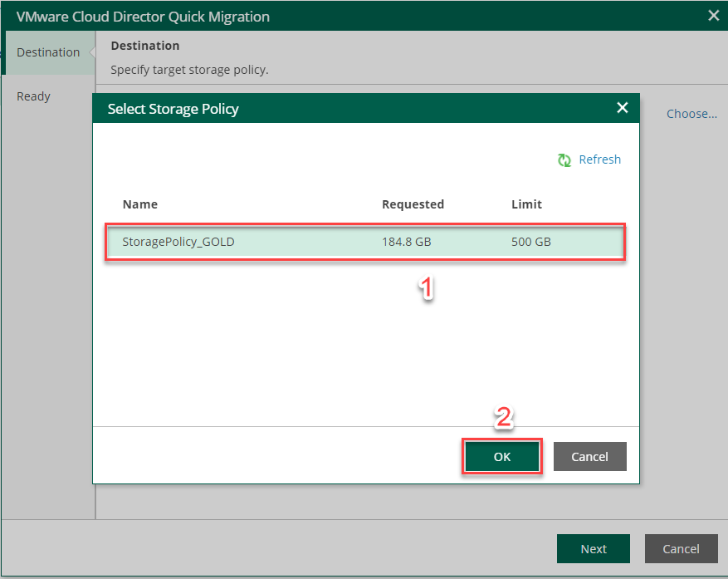Image resolution: width=728 pixels, height=579 pixels.
Task: Click the Select Storage Policy title bar
Action: click(332, 109)
